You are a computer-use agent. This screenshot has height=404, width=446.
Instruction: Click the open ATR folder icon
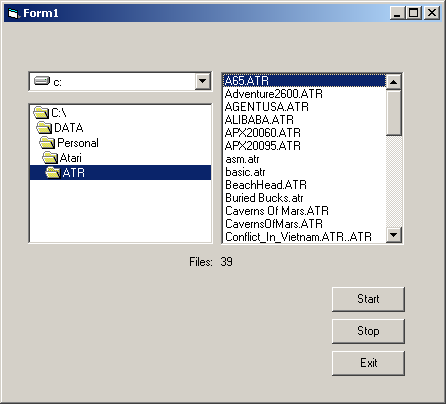53,173
